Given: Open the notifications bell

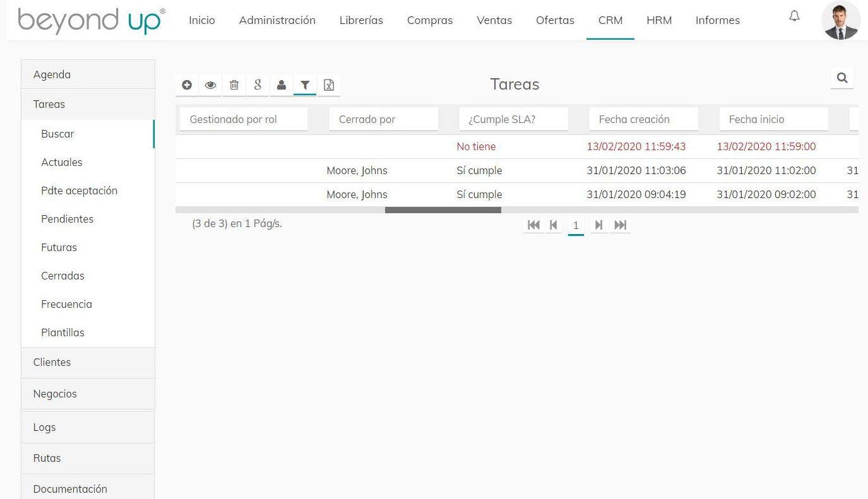Looking at the screenshot, I should click(795, 17).
